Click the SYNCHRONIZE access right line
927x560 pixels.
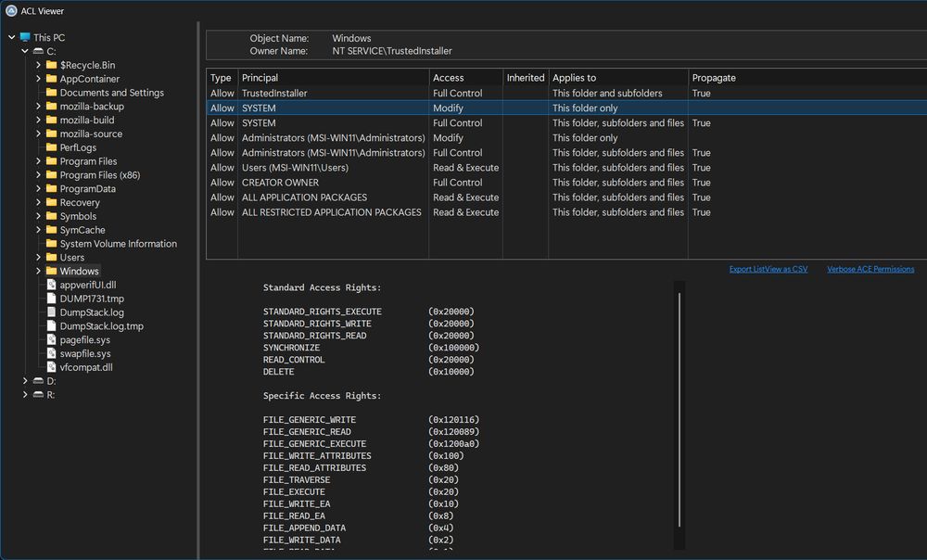pyautogui.click(x=371, y=348)
